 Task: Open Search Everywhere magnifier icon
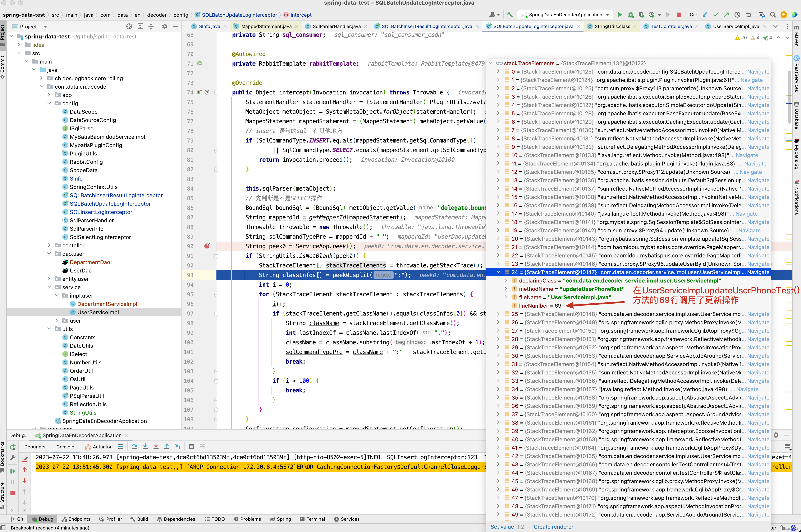pyautogui.click(x=773, y=15)
